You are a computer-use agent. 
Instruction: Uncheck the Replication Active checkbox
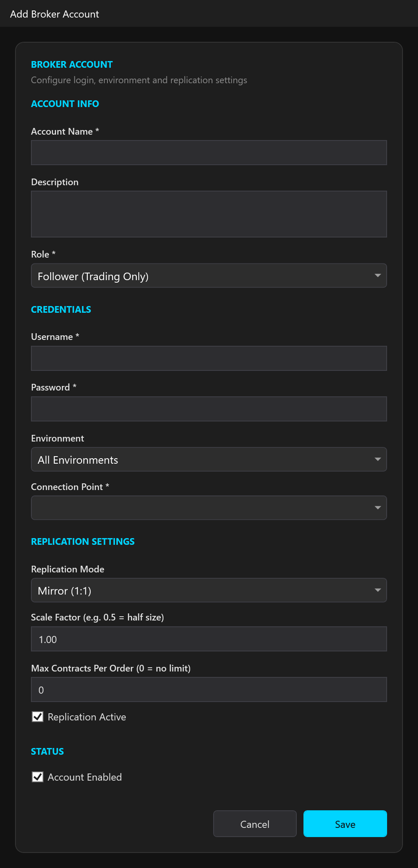pos(38,717)
